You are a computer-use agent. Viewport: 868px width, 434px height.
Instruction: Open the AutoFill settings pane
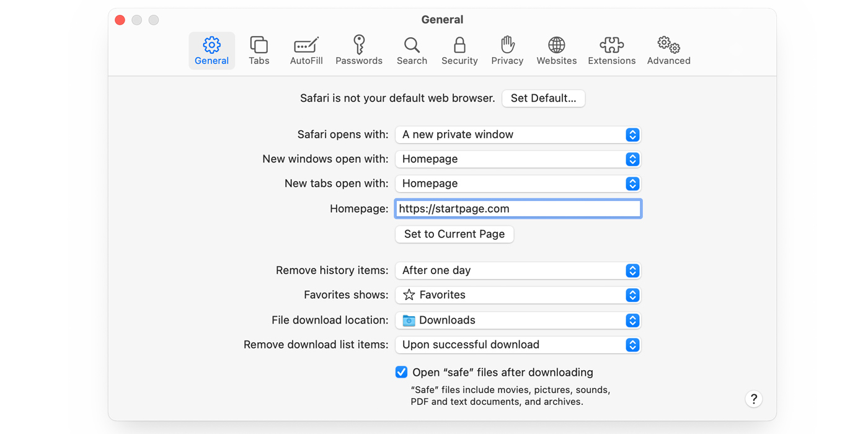click(306, 51)
